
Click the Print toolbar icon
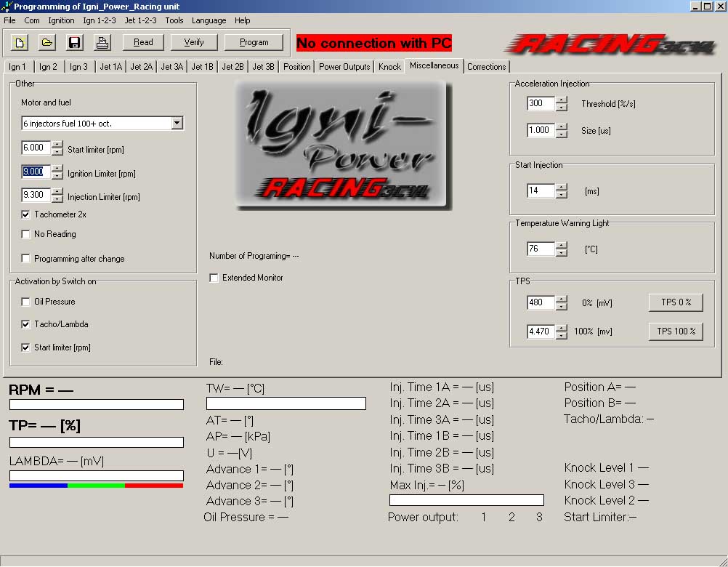tap(102, 42)
